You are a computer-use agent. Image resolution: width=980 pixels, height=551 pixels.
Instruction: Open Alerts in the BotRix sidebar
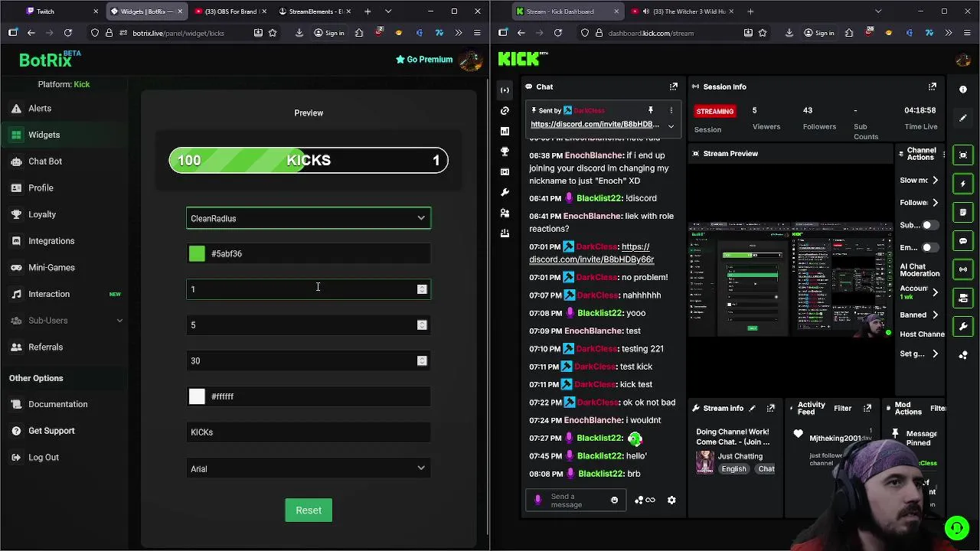coord(40,109)
